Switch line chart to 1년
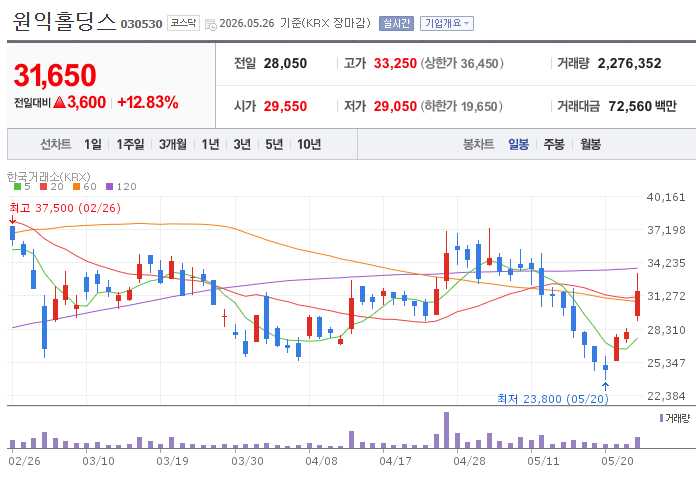 (210, 144)
